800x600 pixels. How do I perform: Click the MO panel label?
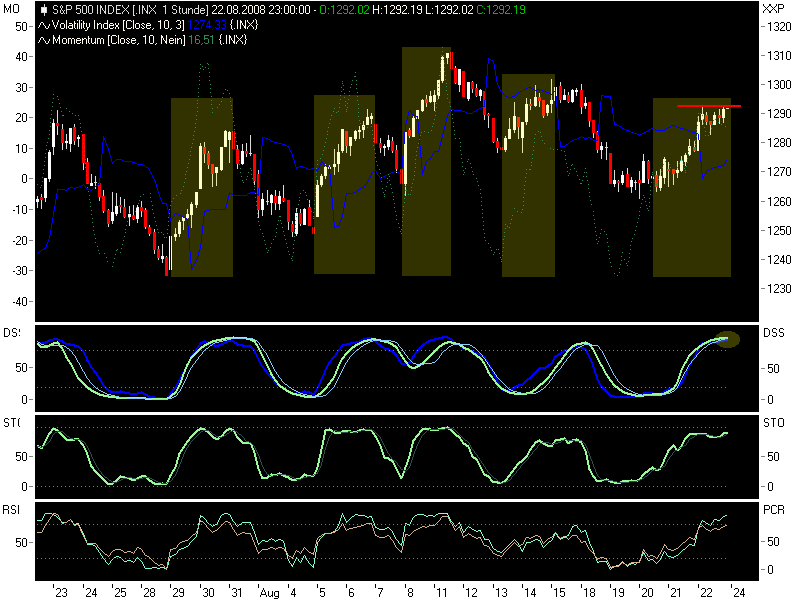pos(14,8)
